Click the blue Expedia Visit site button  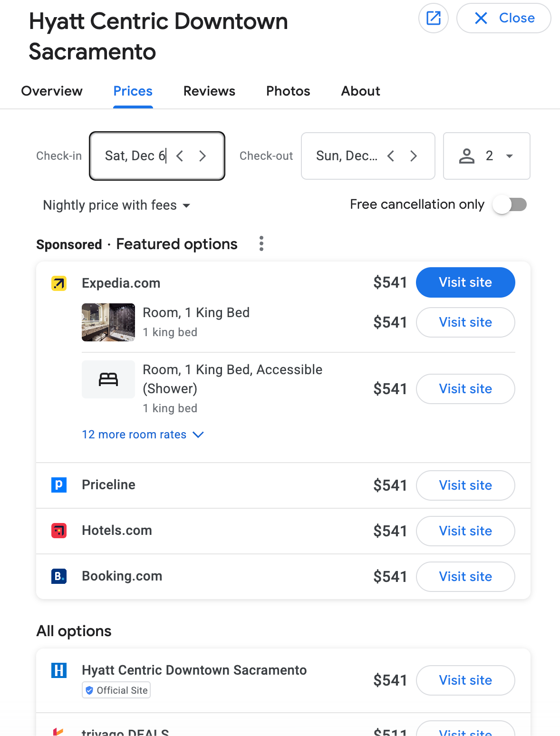(x=465, y=282)
